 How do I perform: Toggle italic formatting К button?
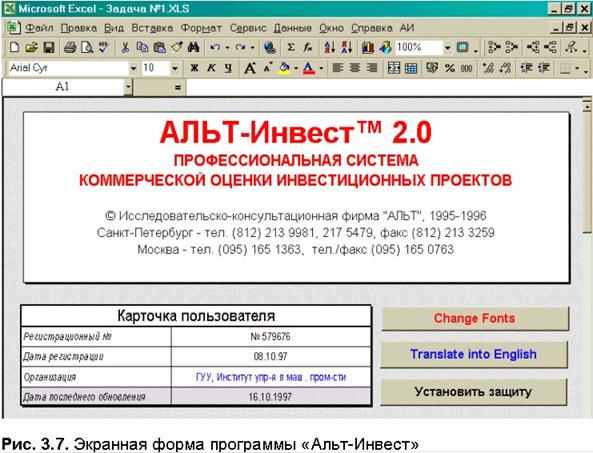(x=211, y=68)
